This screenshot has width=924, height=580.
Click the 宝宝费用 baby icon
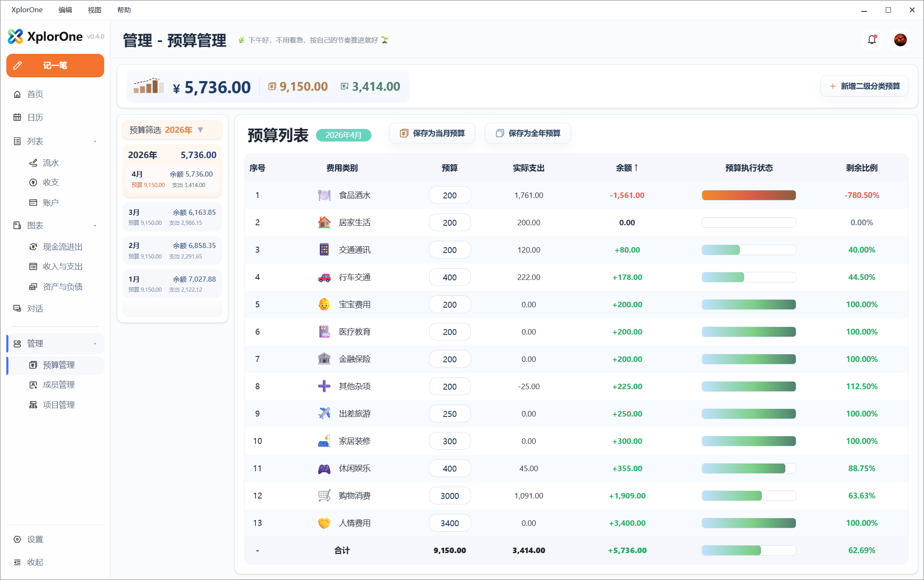coord(324,304)
